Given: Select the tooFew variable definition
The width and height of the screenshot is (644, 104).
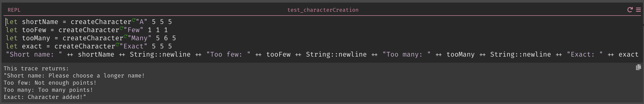Looking at the screenshot, I should (x=34, y=30).
